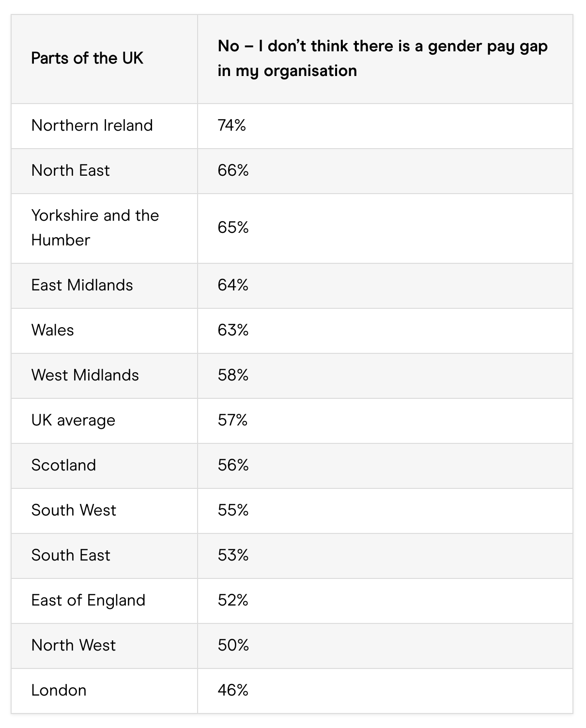Click the "Parts of the UK" column header
The width and height of the screenshot is (586, 728).
[x=87, y=58]
